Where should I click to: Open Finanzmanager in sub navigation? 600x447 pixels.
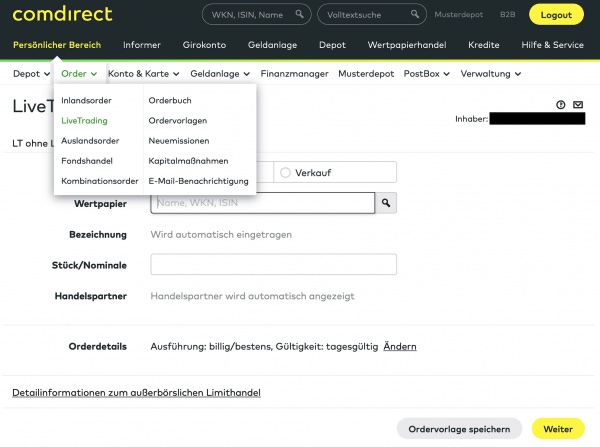pos(294,74)
